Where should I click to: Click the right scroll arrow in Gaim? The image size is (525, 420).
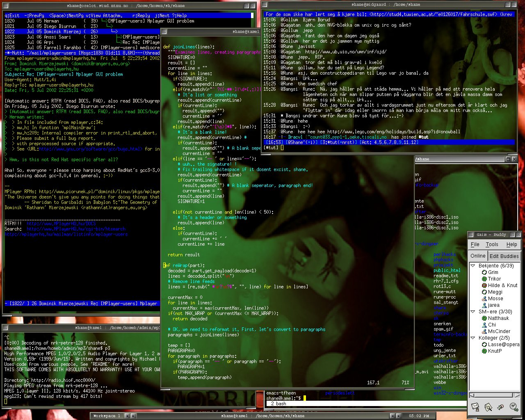[x=518, y=395]
